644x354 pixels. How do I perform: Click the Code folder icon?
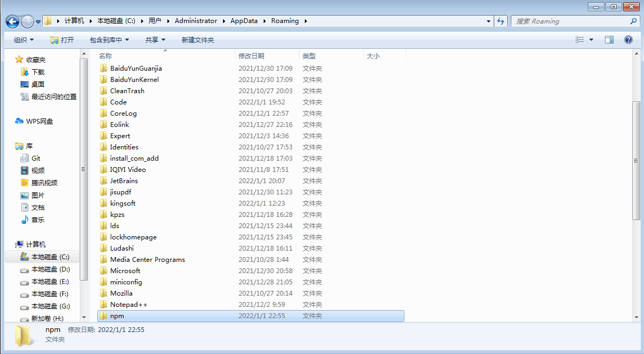[x=104, y=102]
